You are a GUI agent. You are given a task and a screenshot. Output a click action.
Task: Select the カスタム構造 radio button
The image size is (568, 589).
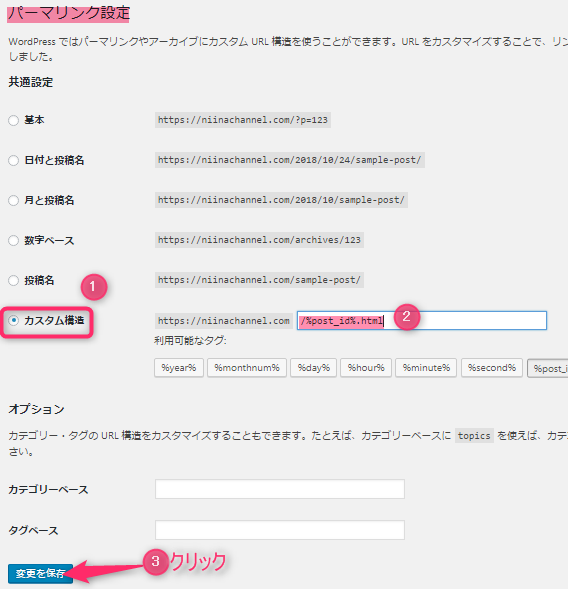pos(14,320)
